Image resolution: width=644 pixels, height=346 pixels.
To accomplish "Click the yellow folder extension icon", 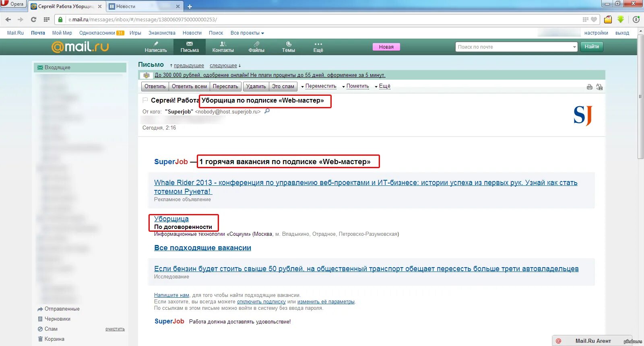I will [x=608, y=19].
